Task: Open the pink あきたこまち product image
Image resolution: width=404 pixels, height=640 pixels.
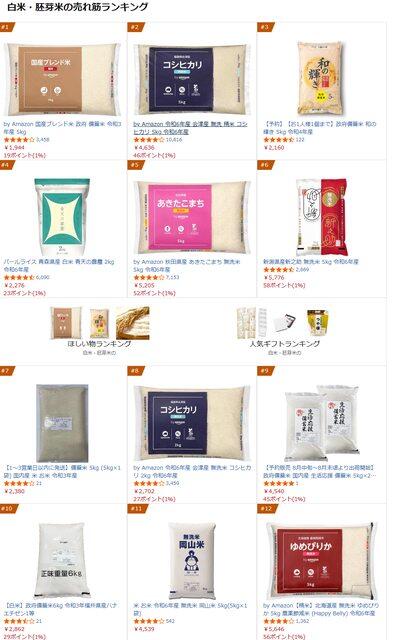Action: (192, 217)
